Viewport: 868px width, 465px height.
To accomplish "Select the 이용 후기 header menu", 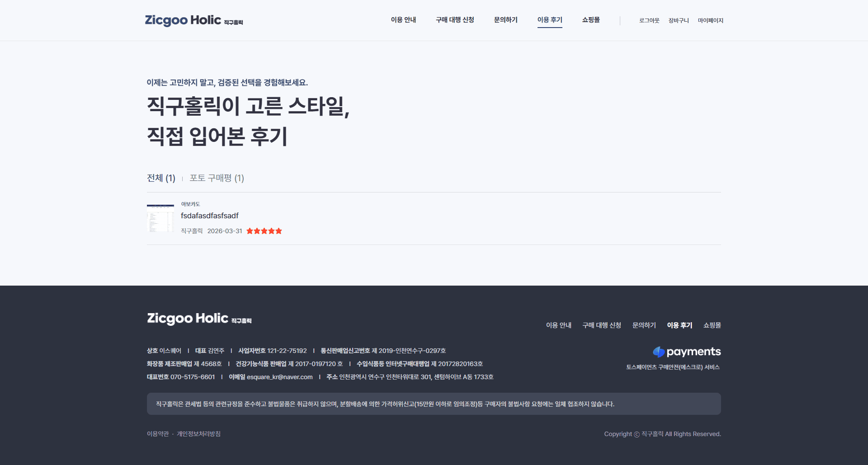I will tap(550, 20).
